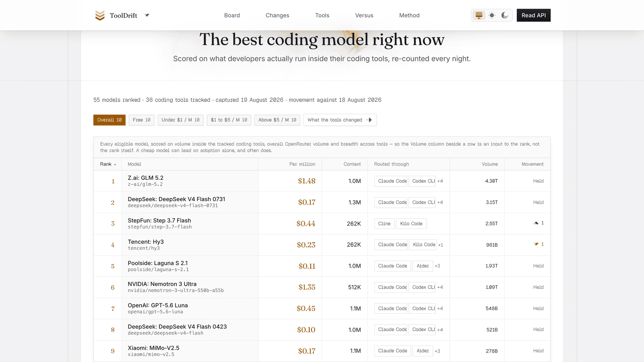The image size is (644, 362).
Task: Sort by the Per million column header
Action: point(302,164)
